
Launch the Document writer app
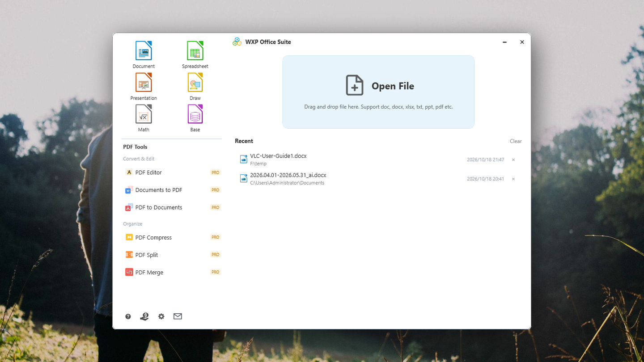click(x=144, y=55)
